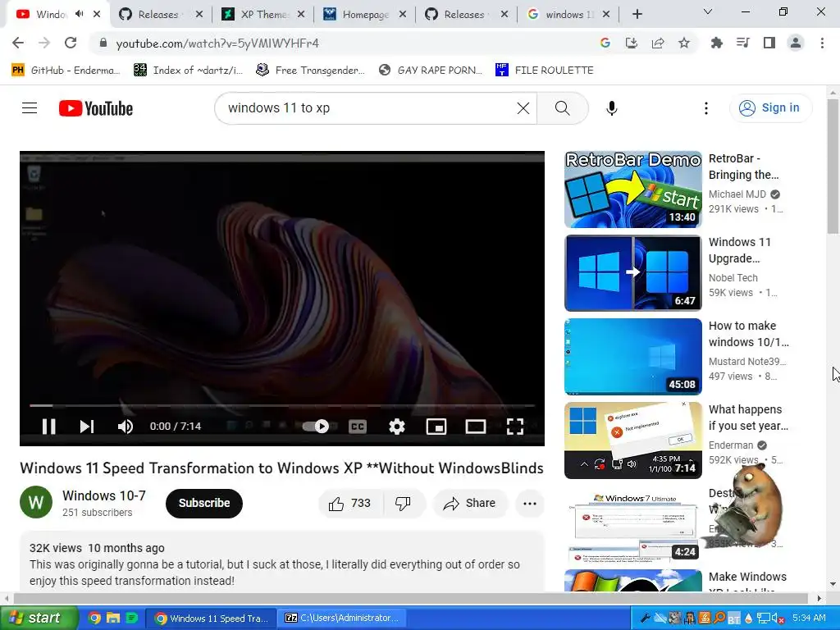Seek on the video progress bar

(282, 405)
